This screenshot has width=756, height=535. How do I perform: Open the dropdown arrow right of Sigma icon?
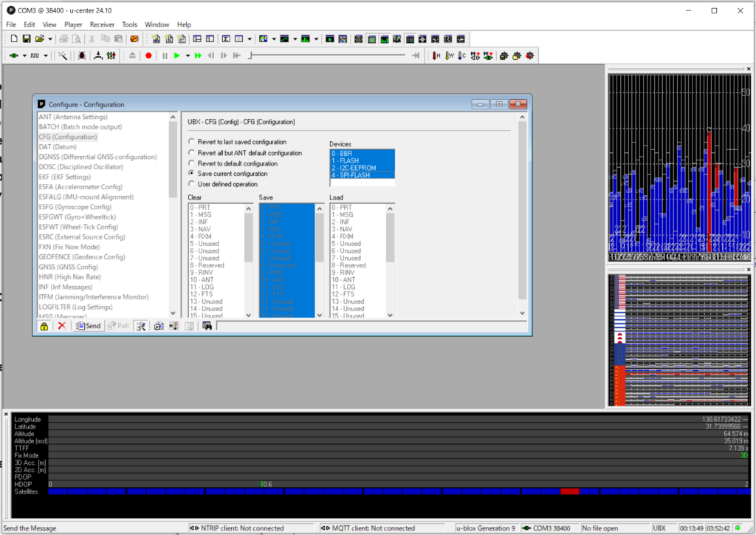(250, 39)
